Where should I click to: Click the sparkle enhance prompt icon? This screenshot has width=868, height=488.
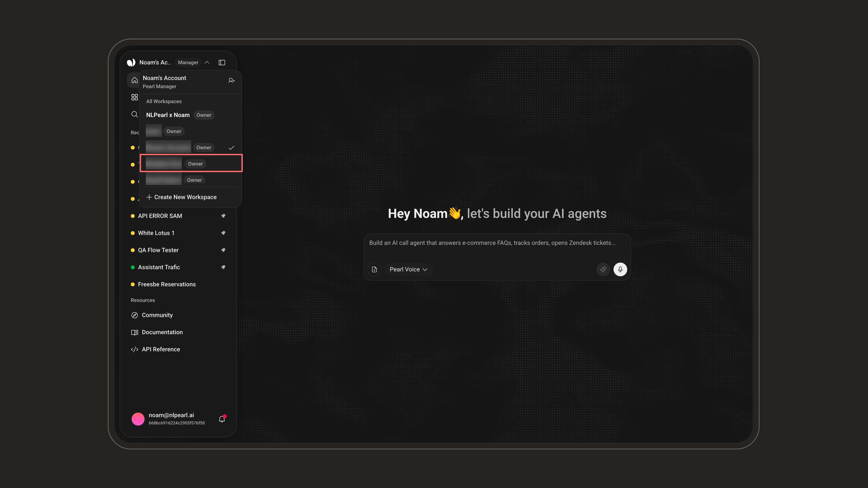point(603,269)
